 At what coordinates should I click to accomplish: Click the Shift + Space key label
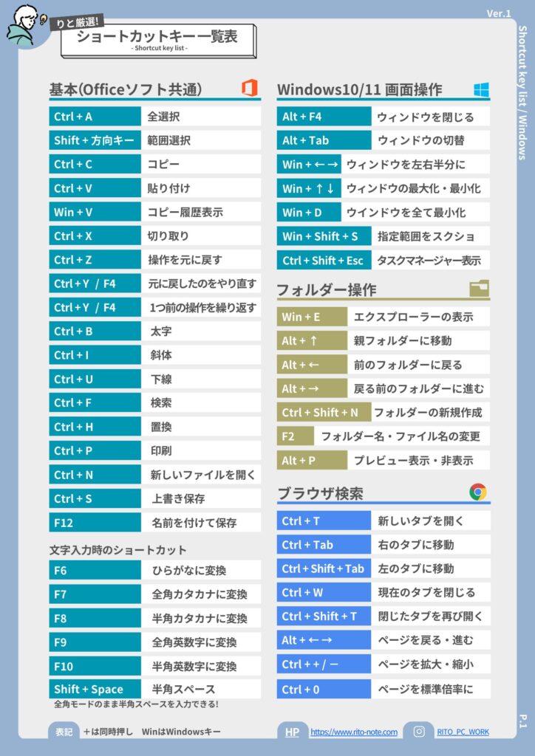[x=95, y=690]
